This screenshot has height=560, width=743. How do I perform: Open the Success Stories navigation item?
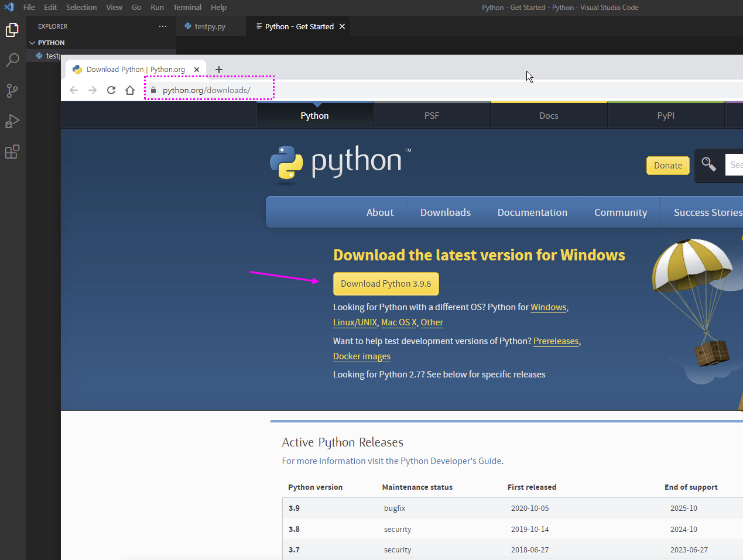[x=708, y=212]
